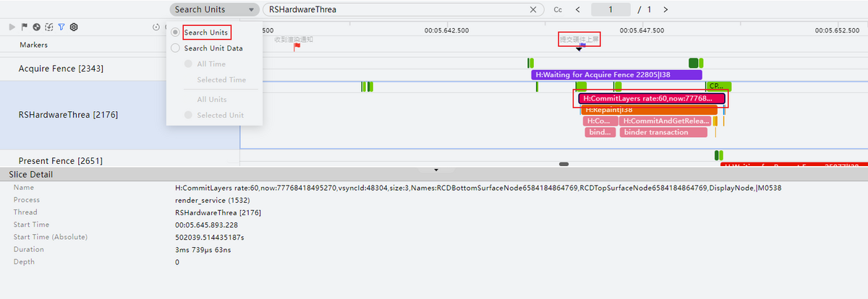This screenshot has width=868, height=299.
Task: Clear the search field with the X icon
Action: click(534, 9)
